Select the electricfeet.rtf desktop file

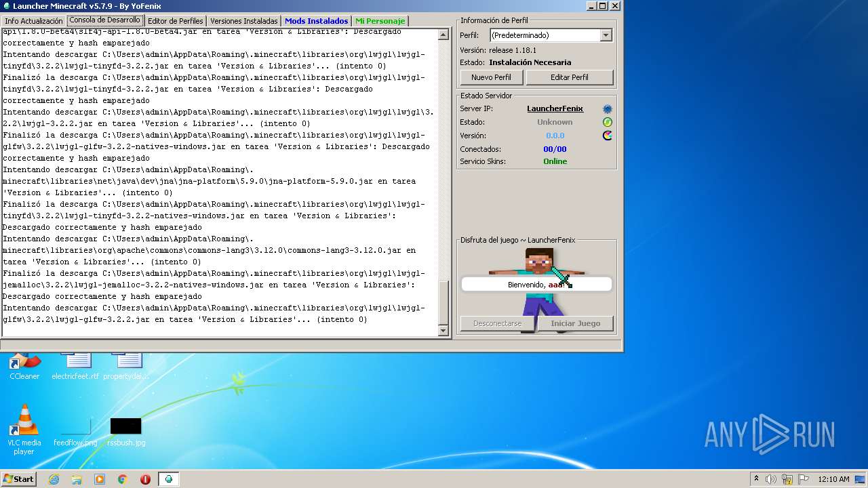(x=75, y=367)
